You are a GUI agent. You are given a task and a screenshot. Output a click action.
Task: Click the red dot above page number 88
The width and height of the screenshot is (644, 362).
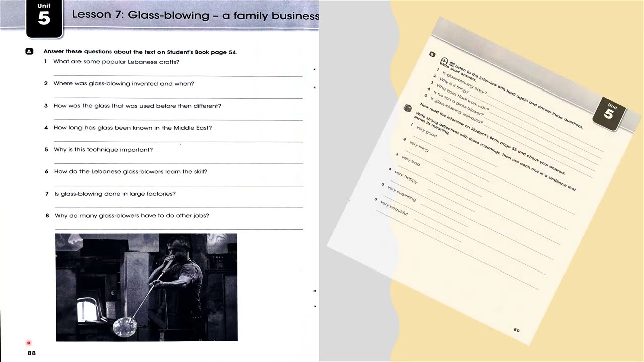click(x=29, y=343)
